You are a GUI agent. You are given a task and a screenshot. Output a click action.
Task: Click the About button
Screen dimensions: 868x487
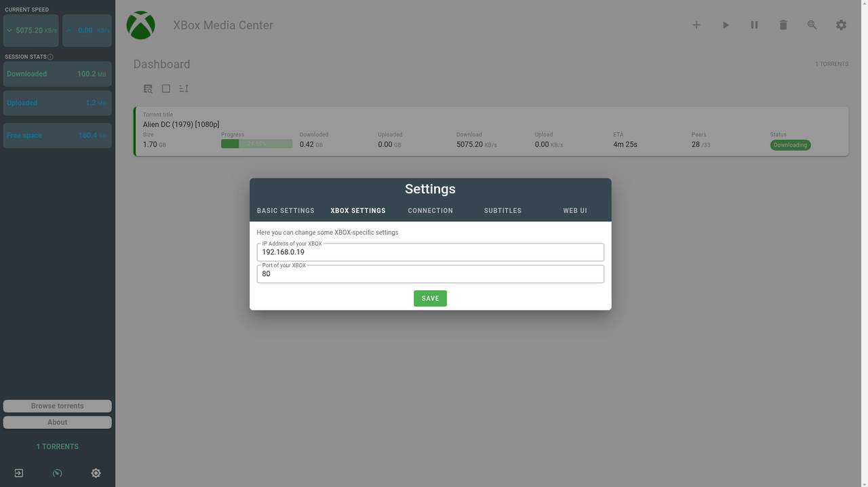(58, 423)
